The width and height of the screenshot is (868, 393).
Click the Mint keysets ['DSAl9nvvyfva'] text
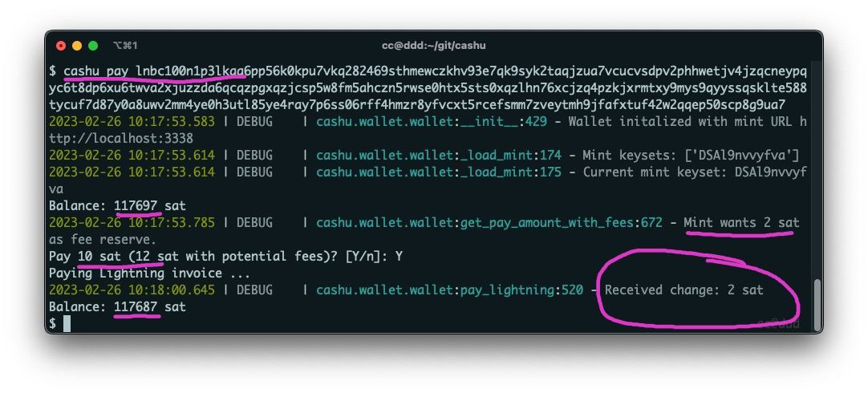point(691,156)
